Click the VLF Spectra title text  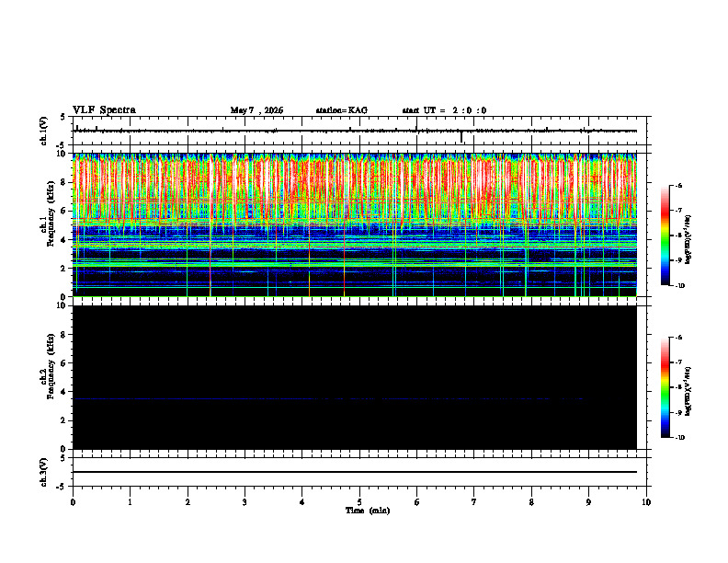click(104, 110)
